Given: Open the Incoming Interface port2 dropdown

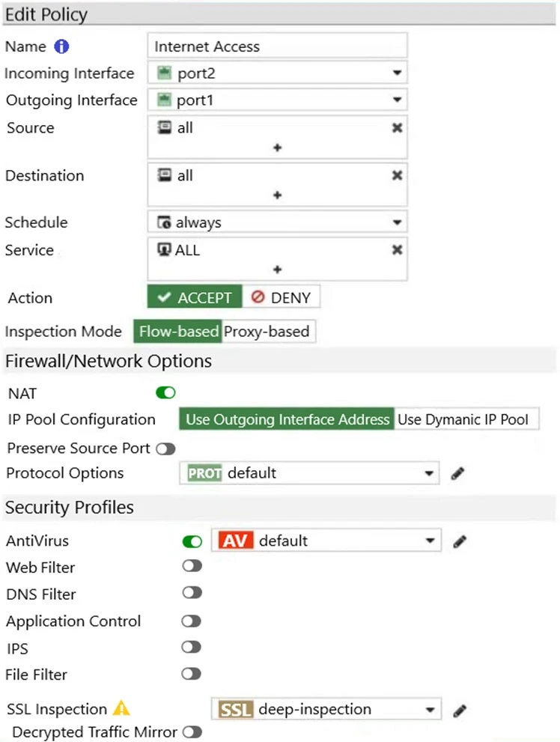Looking at the screenshot, I should pyautogui.click(x=277, y=73).
